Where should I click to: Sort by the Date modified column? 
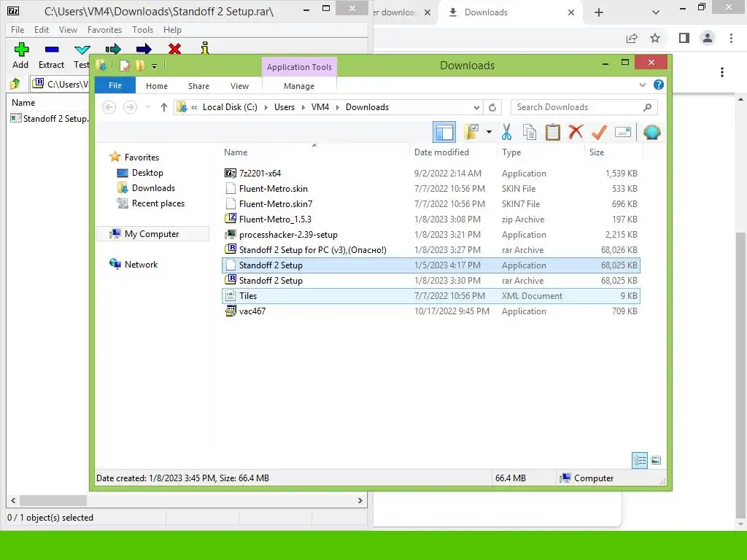click(441, 152)
